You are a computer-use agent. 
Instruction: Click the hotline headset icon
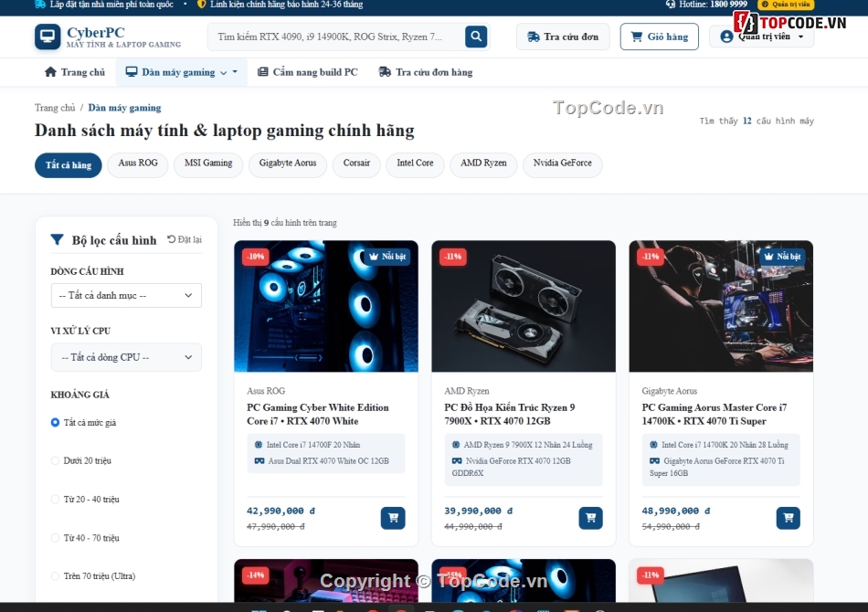670,5
